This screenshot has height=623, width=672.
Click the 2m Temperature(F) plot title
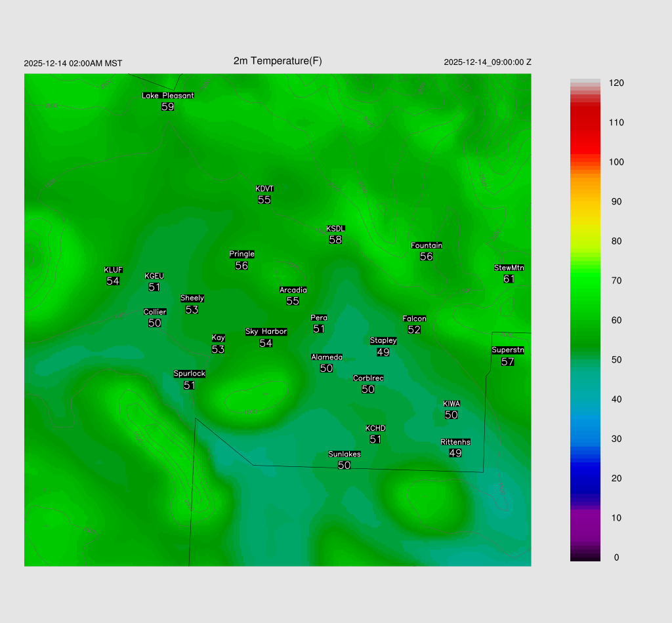[x=278, y=61]
